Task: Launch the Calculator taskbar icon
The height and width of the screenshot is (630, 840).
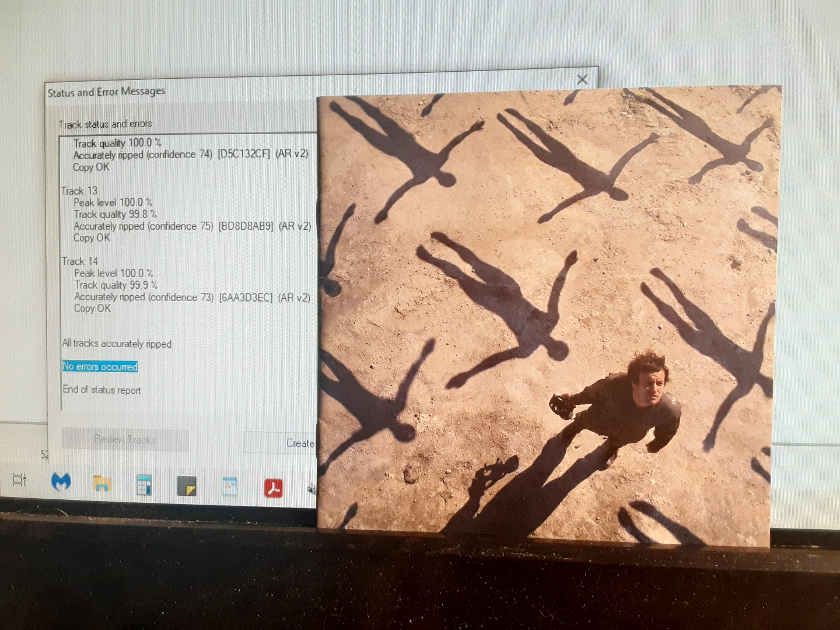Action: (x=143, y=485)
